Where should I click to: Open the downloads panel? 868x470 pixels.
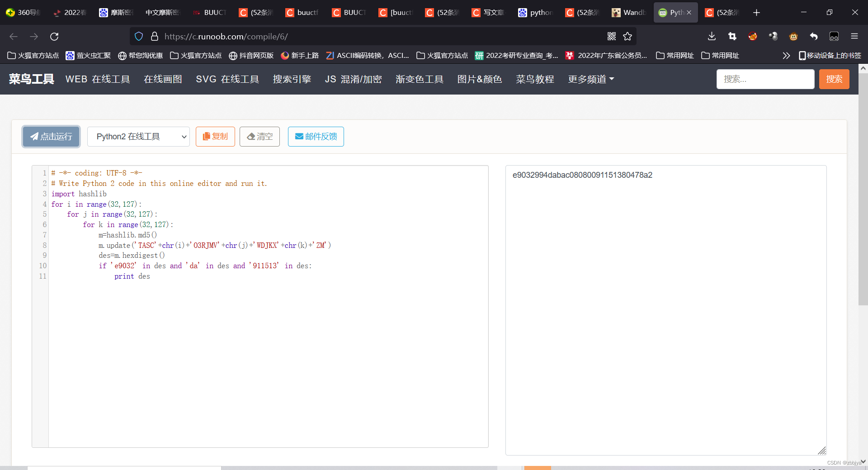(712, 37)
